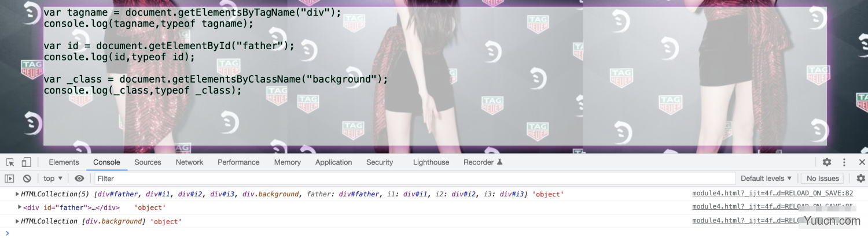Screen dimensions: 868x238
Task: Open console settings gear on the filter row
Action: 861,178
